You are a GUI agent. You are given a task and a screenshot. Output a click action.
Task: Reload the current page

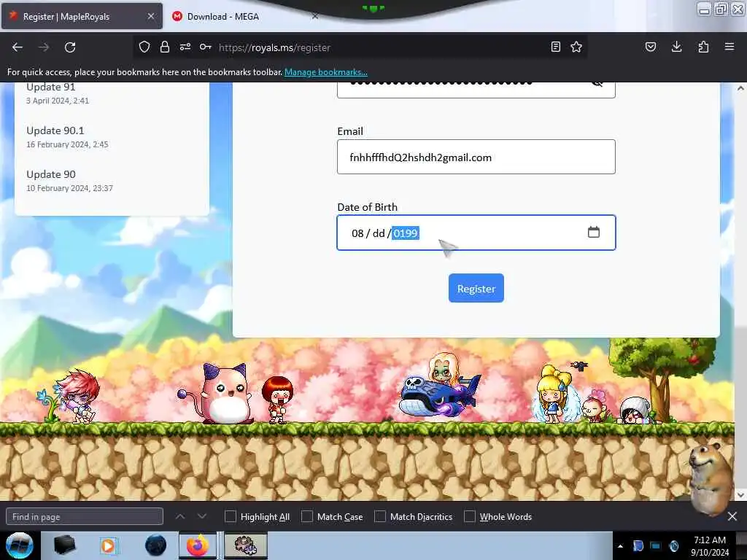(70, 47)
